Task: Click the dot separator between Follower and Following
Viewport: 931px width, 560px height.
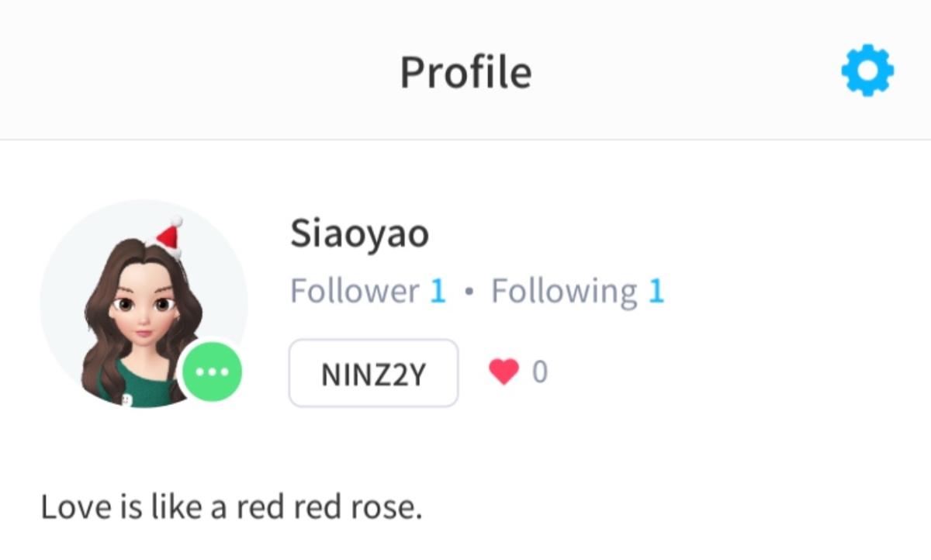Action: [469, 293]
